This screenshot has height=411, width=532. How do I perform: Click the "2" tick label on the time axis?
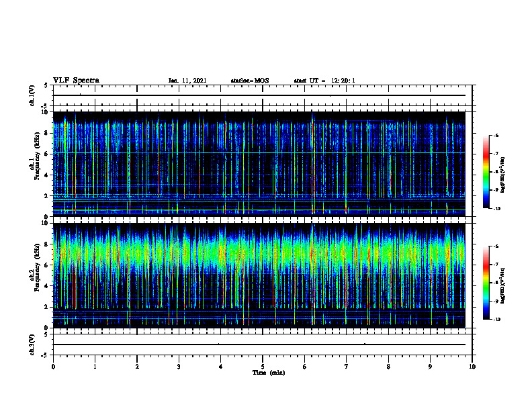click(137, 367)
